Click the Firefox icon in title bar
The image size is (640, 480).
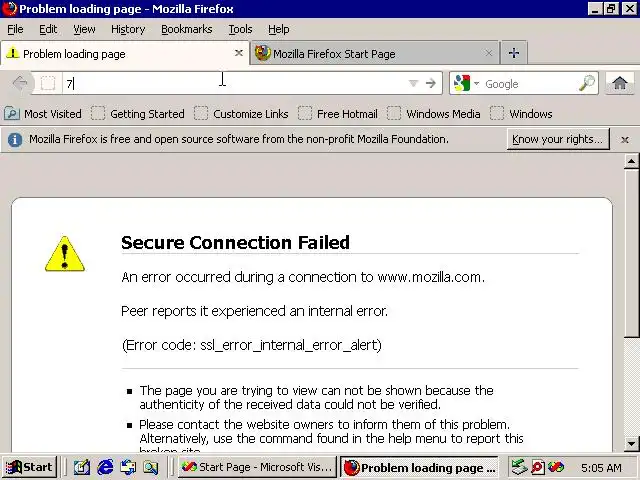(9, 9)
